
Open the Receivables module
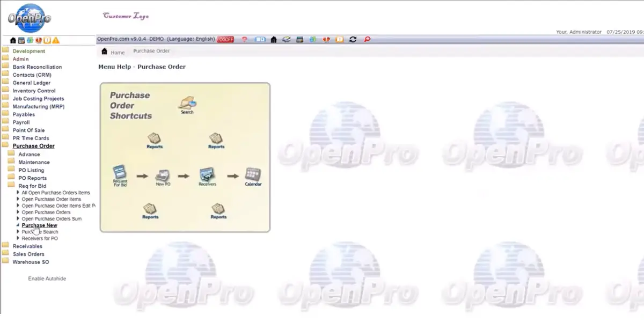27,246
